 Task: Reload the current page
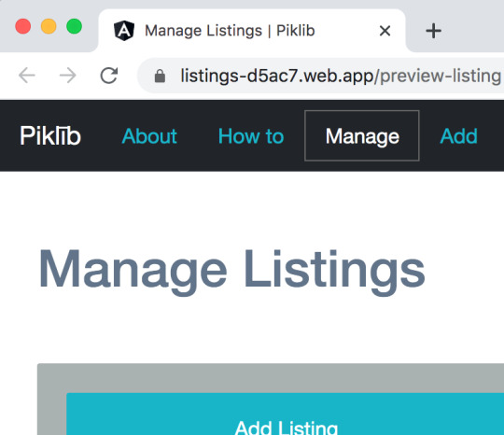click(x=109, y=76)
